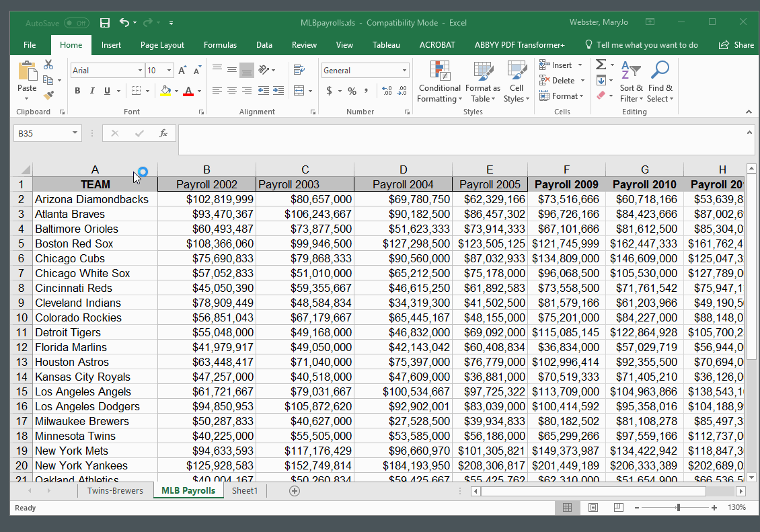Viewport: 760px width, 532px height.
Task: Click the AutoSum sigma icon
Action: pos(601,65)
